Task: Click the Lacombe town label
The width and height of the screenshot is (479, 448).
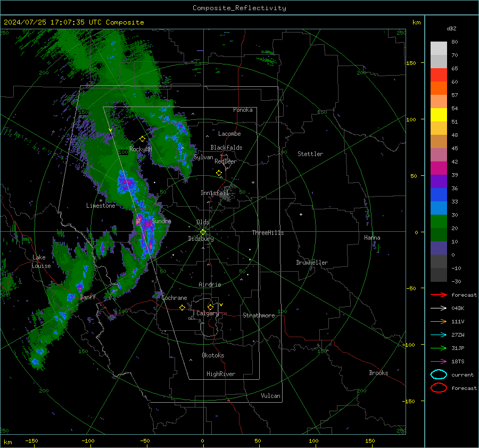Action: pyautogui.click(x=229, y=134)
